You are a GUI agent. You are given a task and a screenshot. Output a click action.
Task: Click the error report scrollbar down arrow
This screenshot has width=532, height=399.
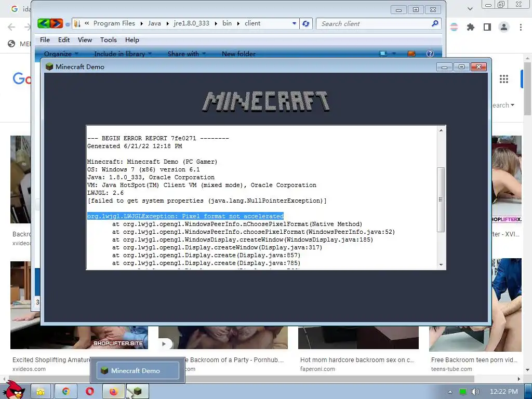point(441,264)
